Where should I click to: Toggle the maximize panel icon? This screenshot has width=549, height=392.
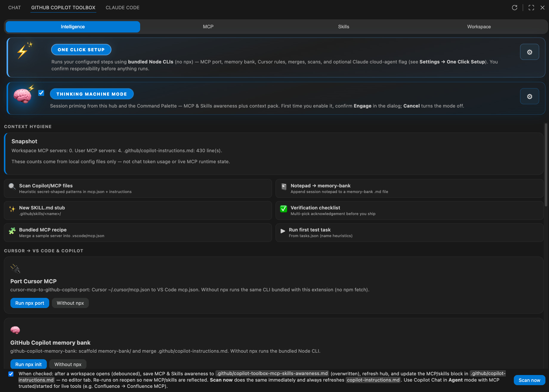point(531,7)
